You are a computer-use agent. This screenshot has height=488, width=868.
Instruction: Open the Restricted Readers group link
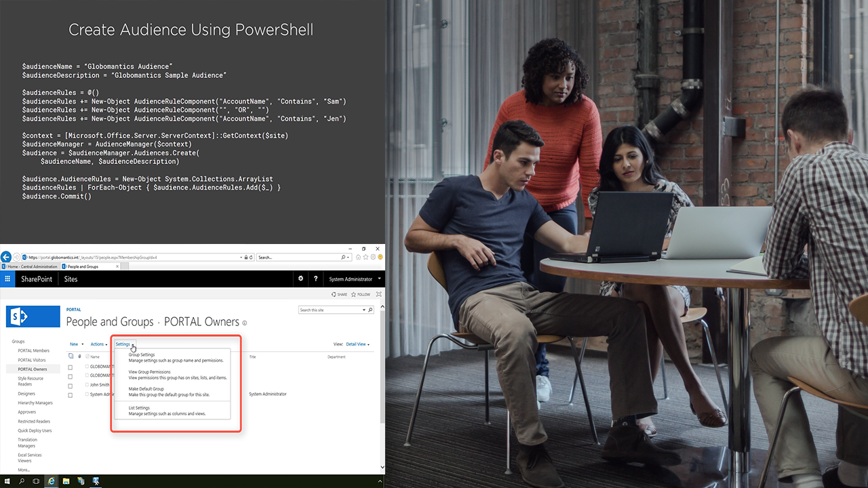click(34, 422)
